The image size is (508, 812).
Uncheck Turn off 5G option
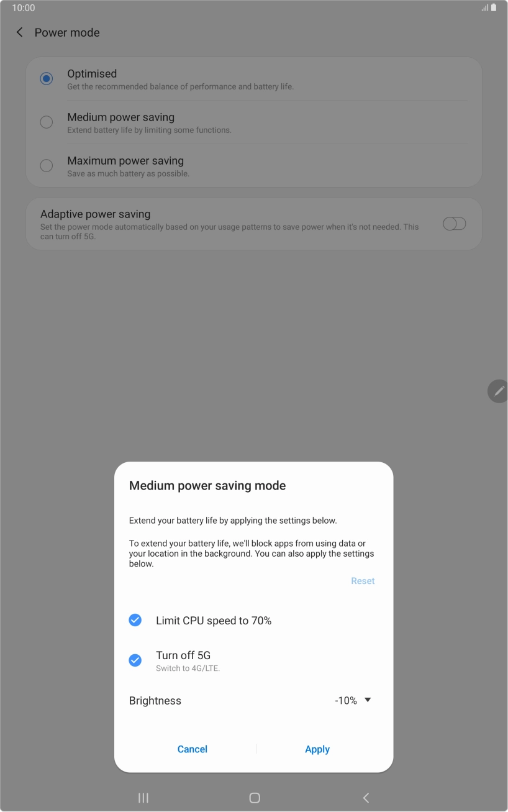tap(135, 660)
